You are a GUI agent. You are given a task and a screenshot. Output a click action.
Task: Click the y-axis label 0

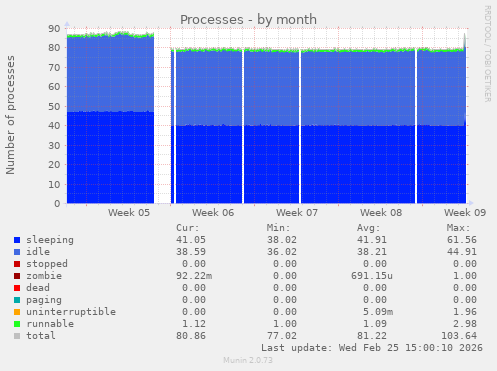(57, 204)
